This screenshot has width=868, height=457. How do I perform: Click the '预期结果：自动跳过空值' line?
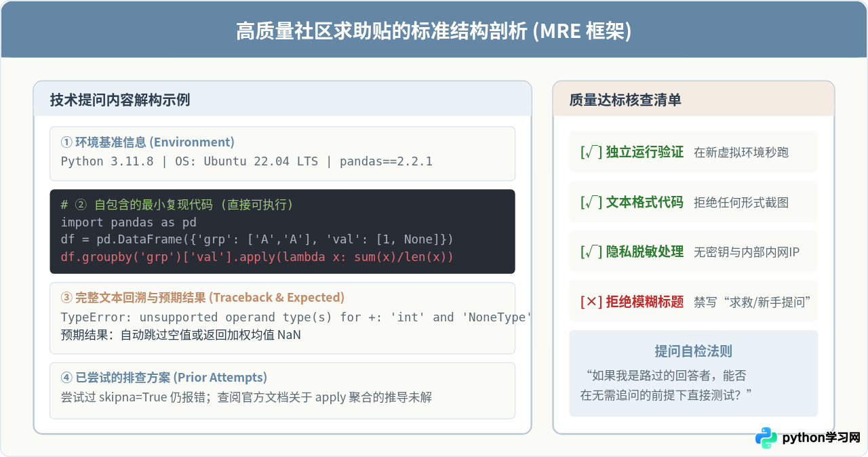pos(181,335)
